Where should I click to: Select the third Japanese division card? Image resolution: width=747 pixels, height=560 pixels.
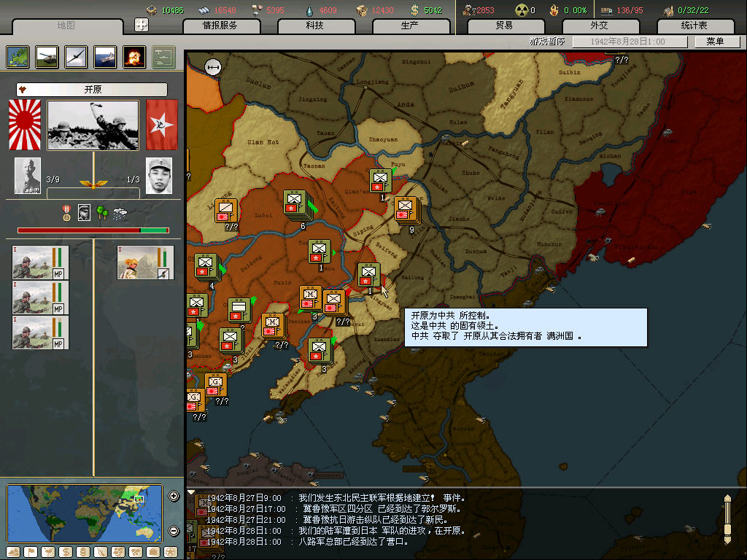click(41, 332)
